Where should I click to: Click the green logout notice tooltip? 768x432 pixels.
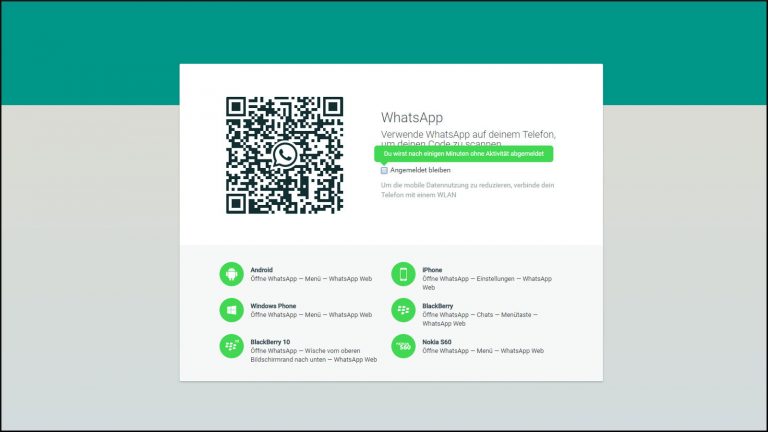463,153
